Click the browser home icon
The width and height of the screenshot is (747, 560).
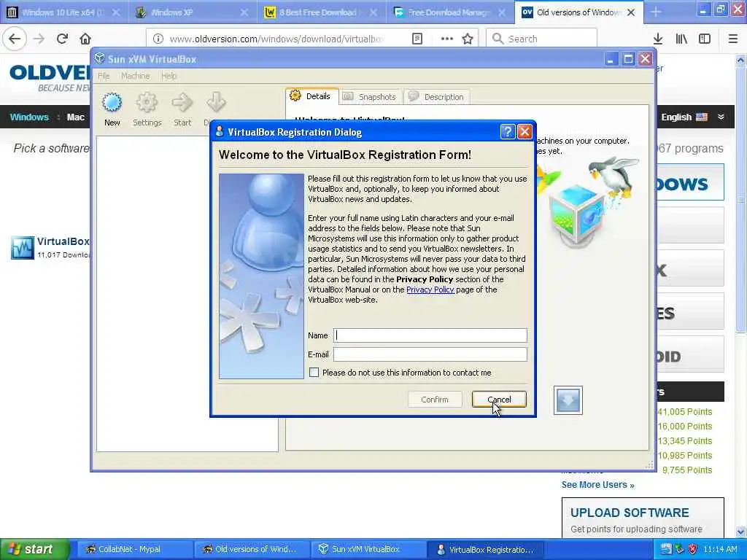tap(85, 39)
